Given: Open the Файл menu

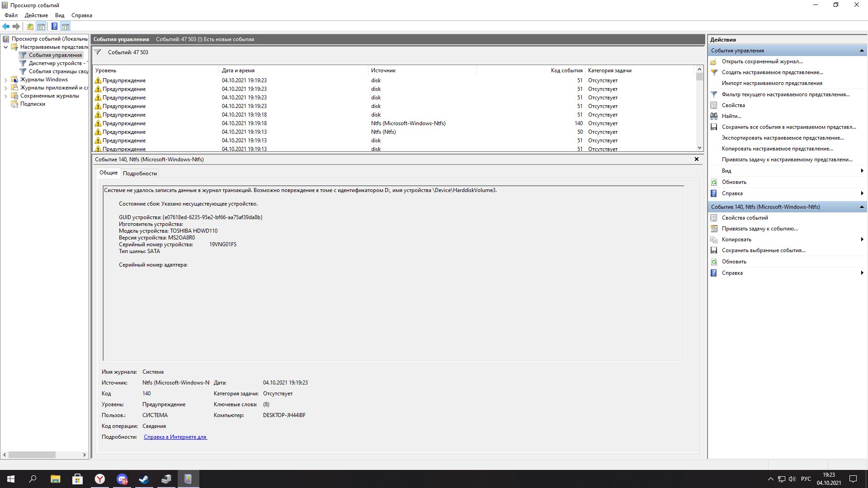Looking at the screenshot, I should (x=11, y=15).
